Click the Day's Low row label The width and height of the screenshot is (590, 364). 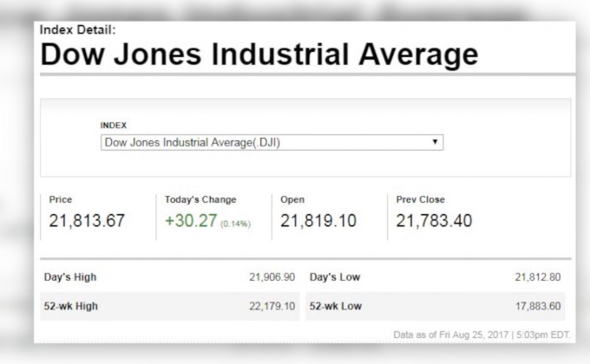pyautogui.click(x=335, y=277)
